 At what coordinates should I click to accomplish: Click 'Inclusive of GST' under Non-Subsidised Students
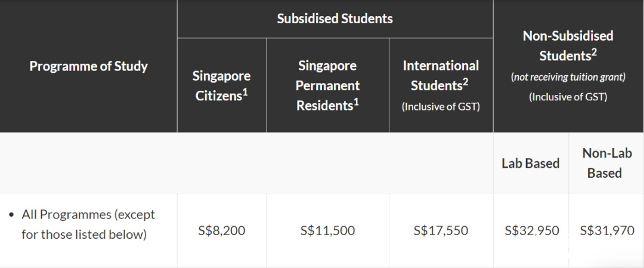point(568,97)
